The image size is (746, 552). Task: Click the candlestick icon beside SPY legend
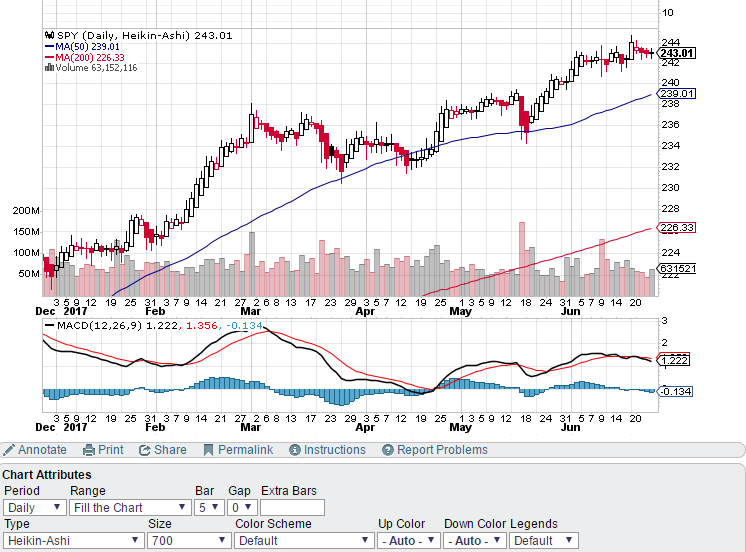(49, 35)
